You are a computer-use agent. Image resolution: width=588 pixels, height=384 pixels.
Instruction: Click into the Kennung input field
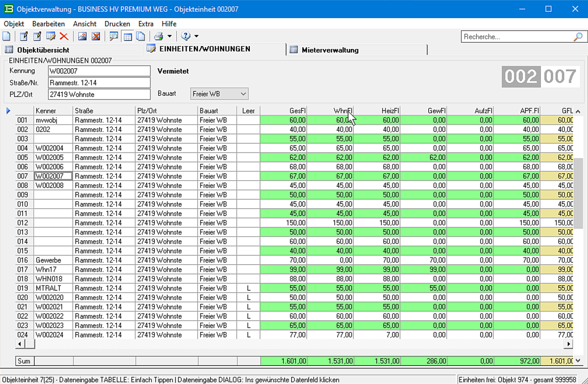[x=99, y=71]
